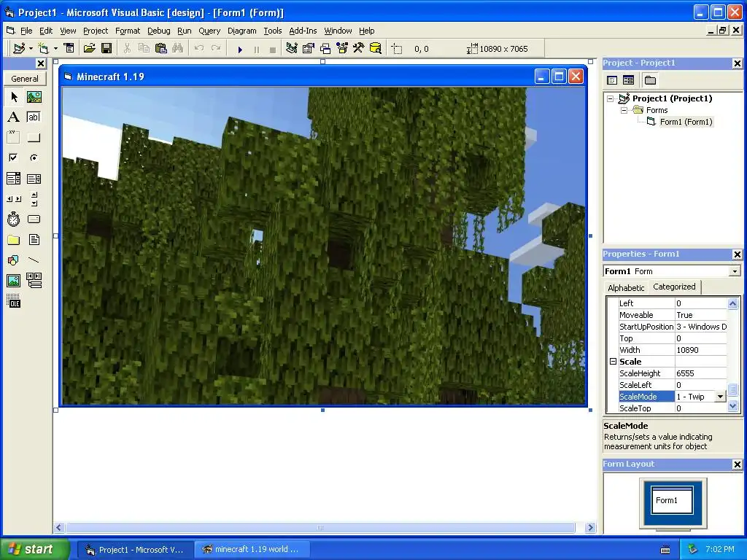
Task: Toggle Folders view in Project panel
Action: 650,80
